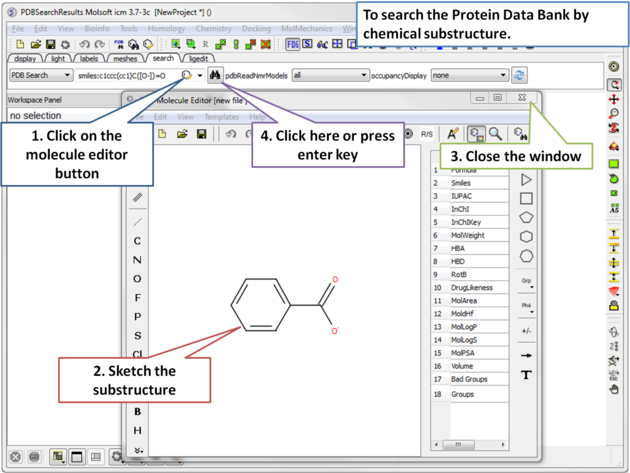Click the binoculars search icon

coord(215,76)
